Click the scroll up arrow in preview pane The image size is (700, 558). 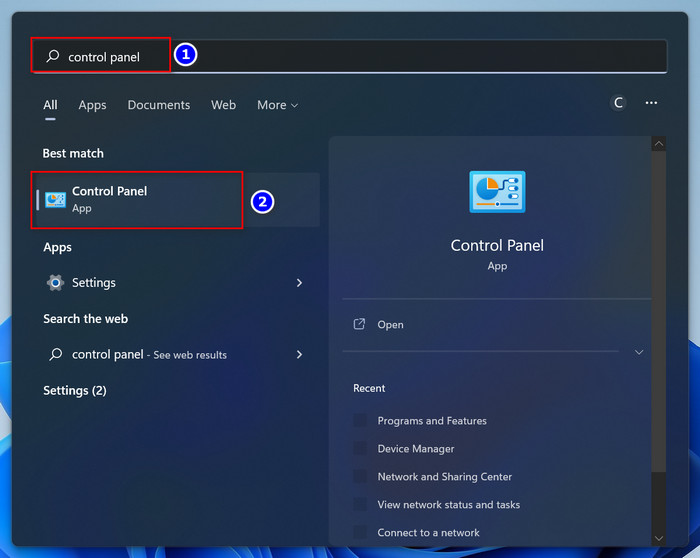[x=658, y=144]
